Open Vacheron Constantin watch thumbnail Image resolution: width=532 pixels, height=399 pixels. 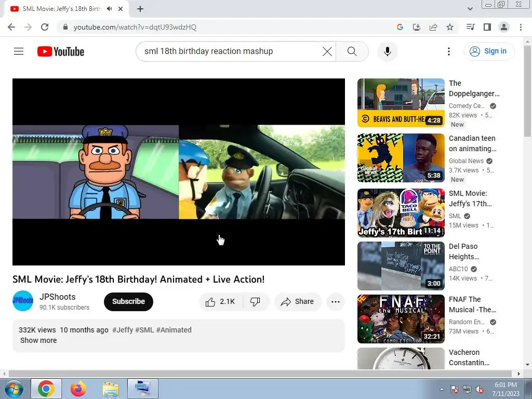coord(401,358)
